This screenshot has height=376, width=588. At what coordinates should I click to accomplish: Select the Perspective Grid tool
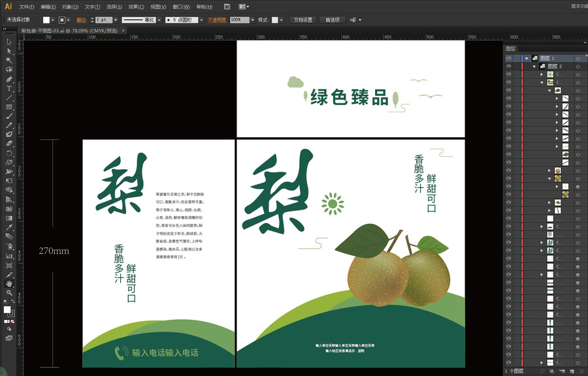coord(9,200)
